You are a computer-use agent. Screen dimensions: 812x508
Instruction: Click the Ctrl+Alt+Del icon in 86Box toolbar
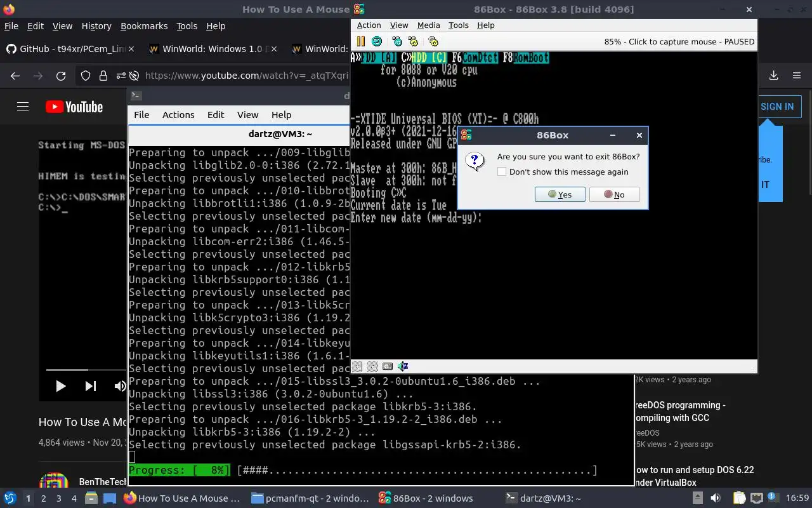click(397, 41)
